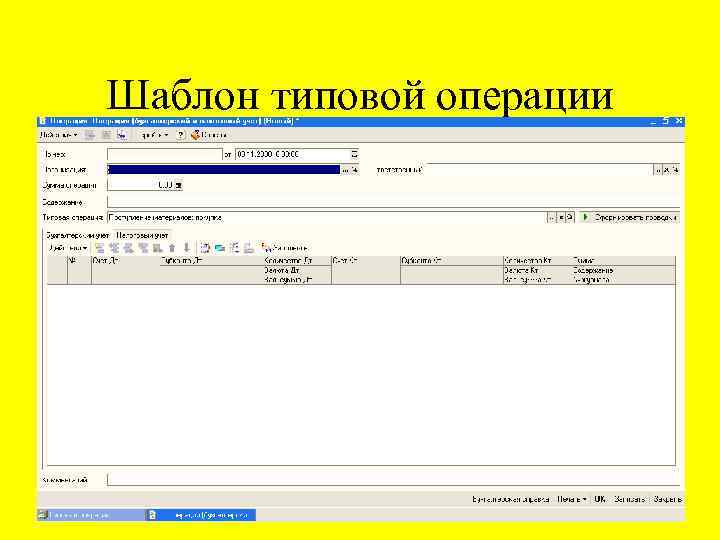The height and width of the screenshot is (540, 720).
Task: Switch to the first window tab in bottom bar
Action: tap(90, 515)
